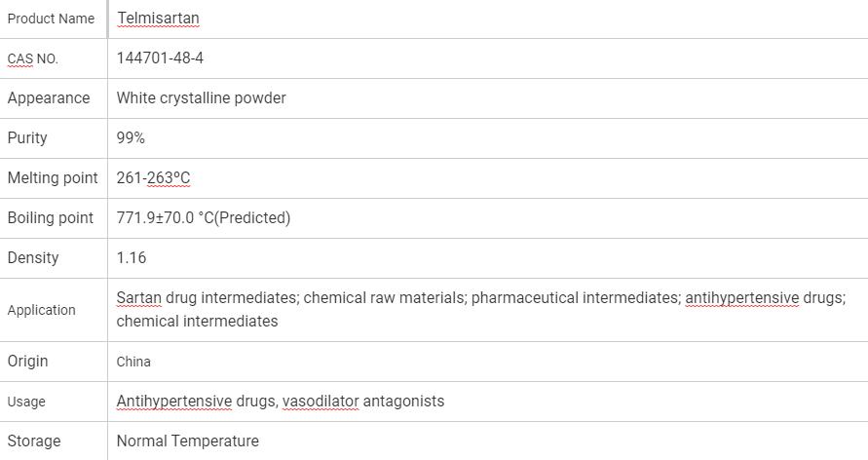Click the CAS number 144701-48-4
The height and width of the screenshot is (460, 868).
coord(160,58)
